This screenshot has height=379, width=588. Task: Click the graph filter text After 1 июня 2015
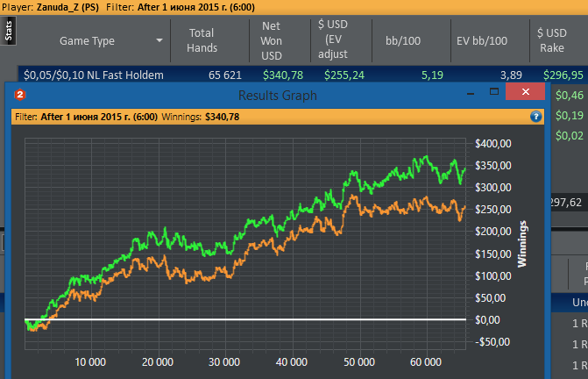pos(99,117)
